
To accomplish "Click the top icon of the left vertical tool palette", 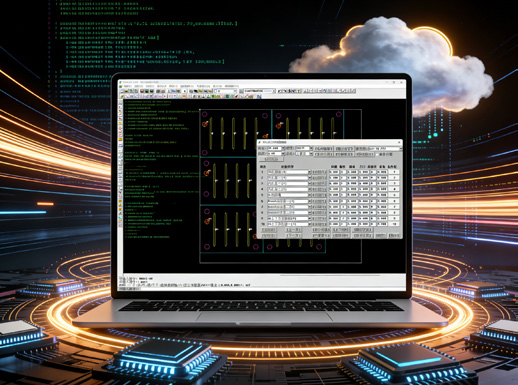I will (120, 102).
